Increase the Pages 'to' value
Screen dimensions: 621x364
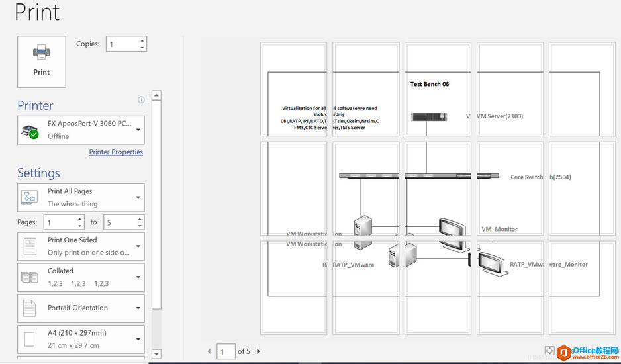click(140, 219)
